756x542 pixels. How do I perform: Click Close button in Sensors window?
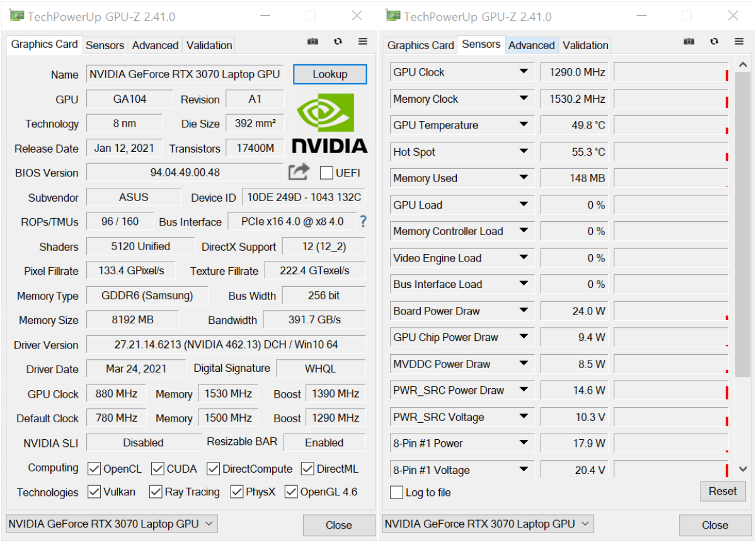tap(715, 525)
